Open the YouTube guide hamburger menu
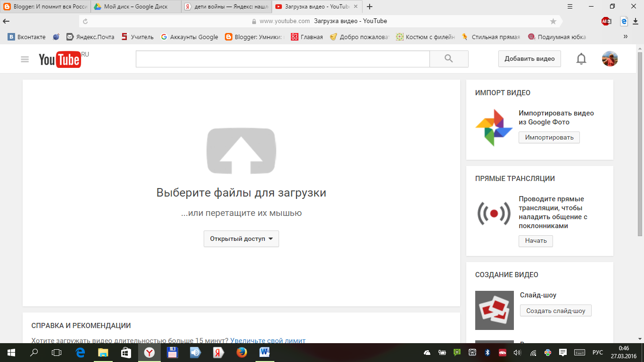The width and height of the screenshot is (644, 362). click(x=25, y=59)
